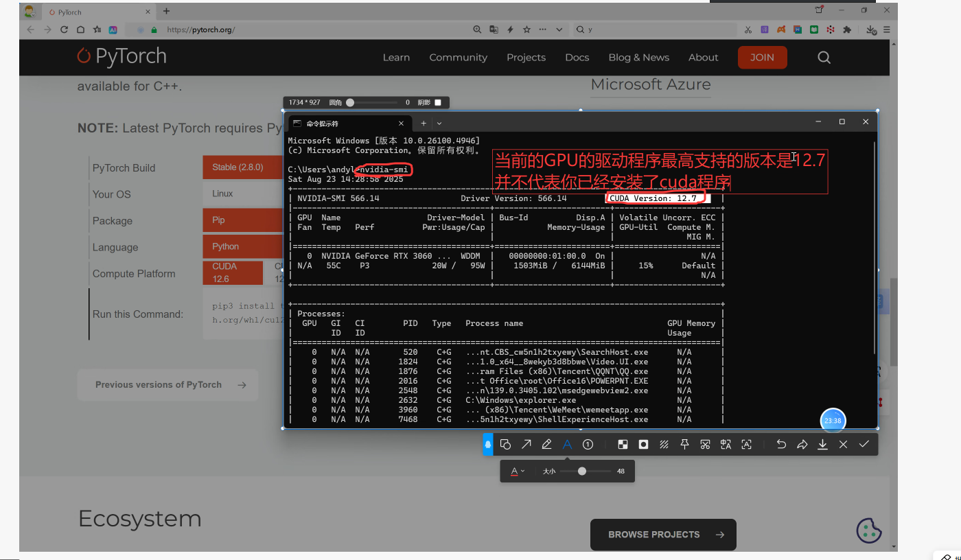Select the pencil drawing tool

pos(546,444)
